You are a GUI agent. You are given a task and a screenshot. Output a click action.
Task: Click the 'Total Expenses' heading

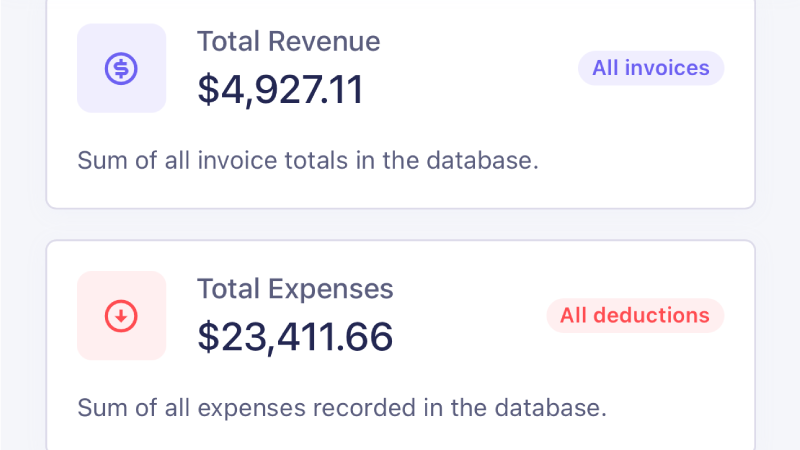[x=295, y=289]
